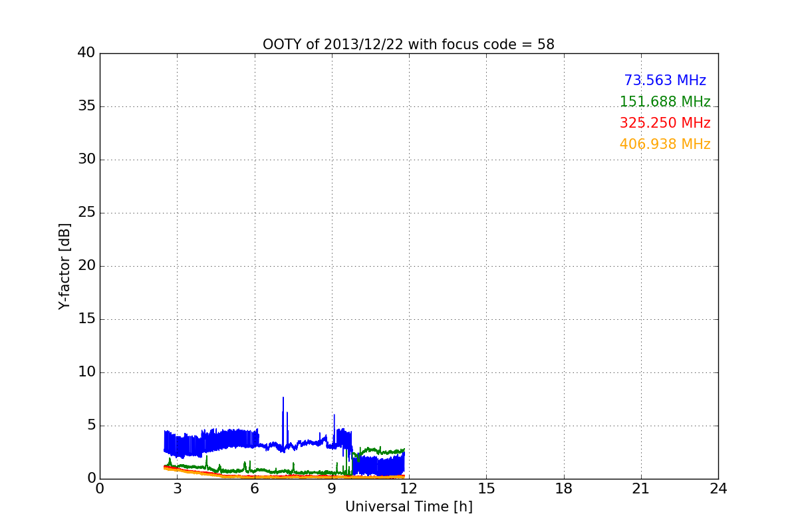Click the x-axis tick label '21'
Image resolution: width=798 pixels, height=532 pixels.
[x=641, y=488]
